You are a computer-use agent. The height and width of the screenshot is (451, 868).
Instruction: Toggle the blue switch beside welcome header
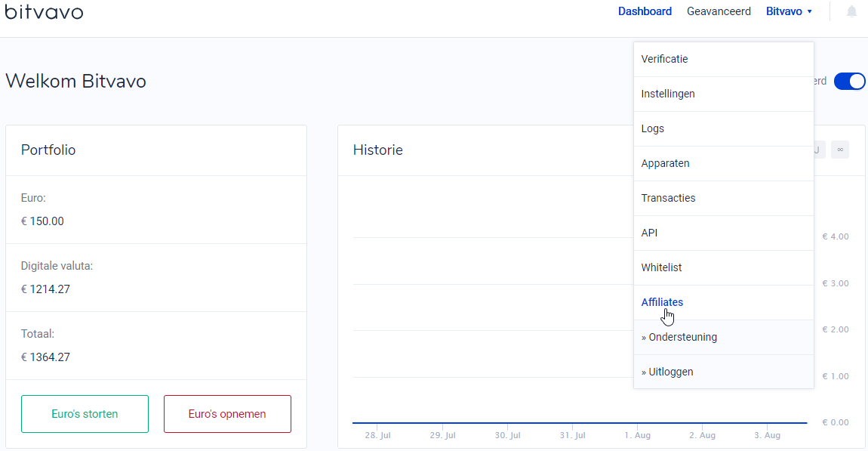(x=849, y=81)
